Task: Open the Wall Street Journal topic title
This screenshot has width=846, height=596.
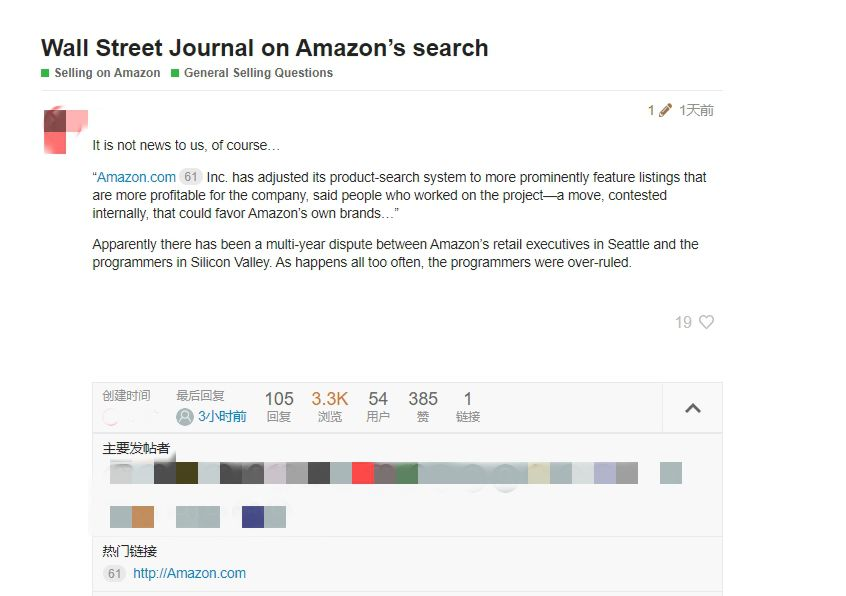Action: pos(264,47)
